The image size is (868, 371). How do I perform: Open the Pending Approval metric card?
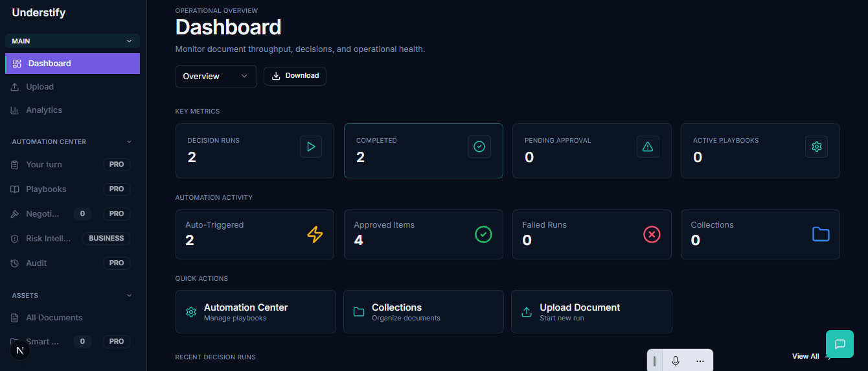click(591, 150)
